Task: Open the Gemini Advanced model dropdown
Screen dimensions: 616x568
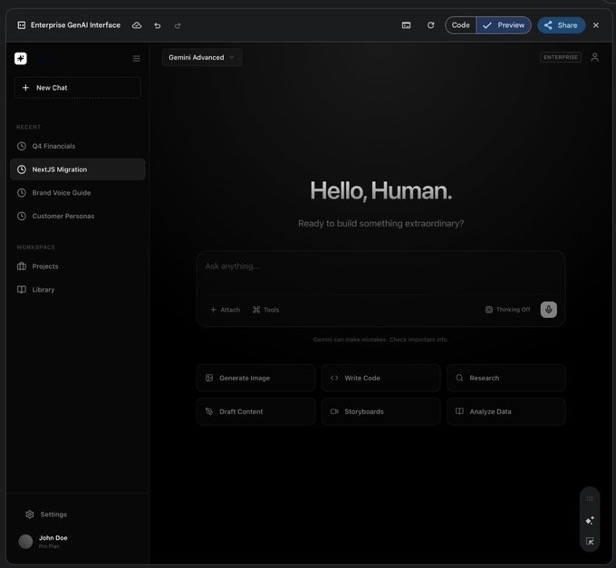Action: 202,57
